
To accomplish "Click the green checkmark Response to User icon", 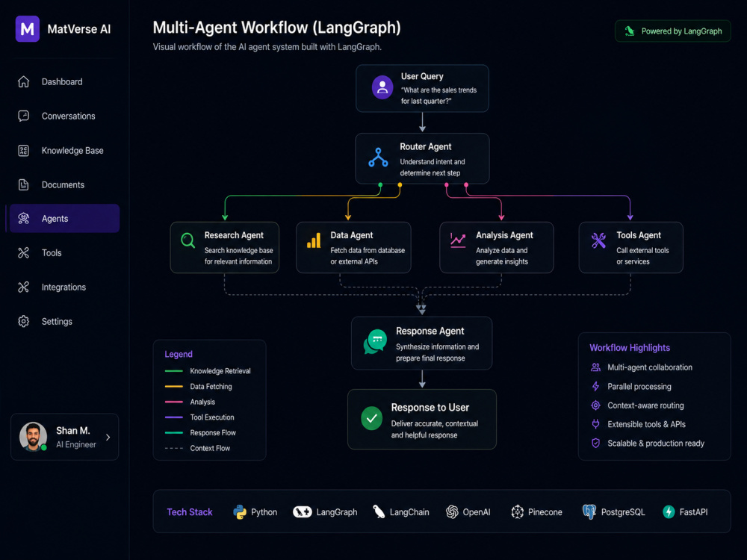I will pyautogui.click(x=371, y=419).
